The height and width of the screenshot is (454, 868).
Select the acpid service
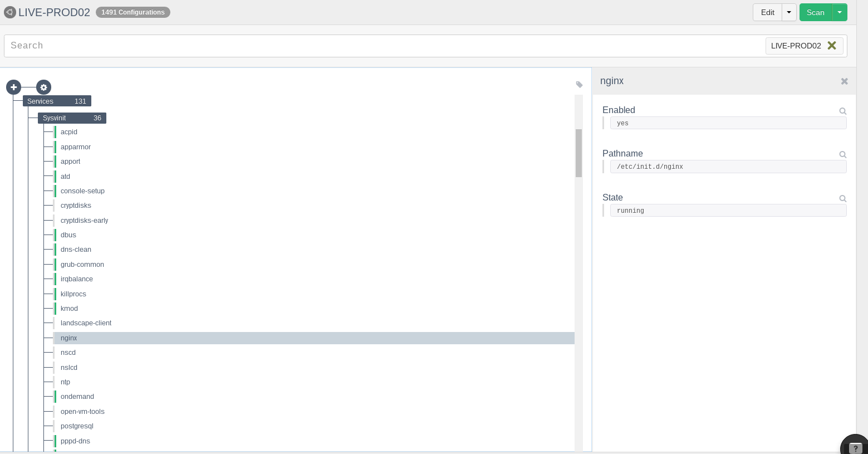(x=69, y=132)
